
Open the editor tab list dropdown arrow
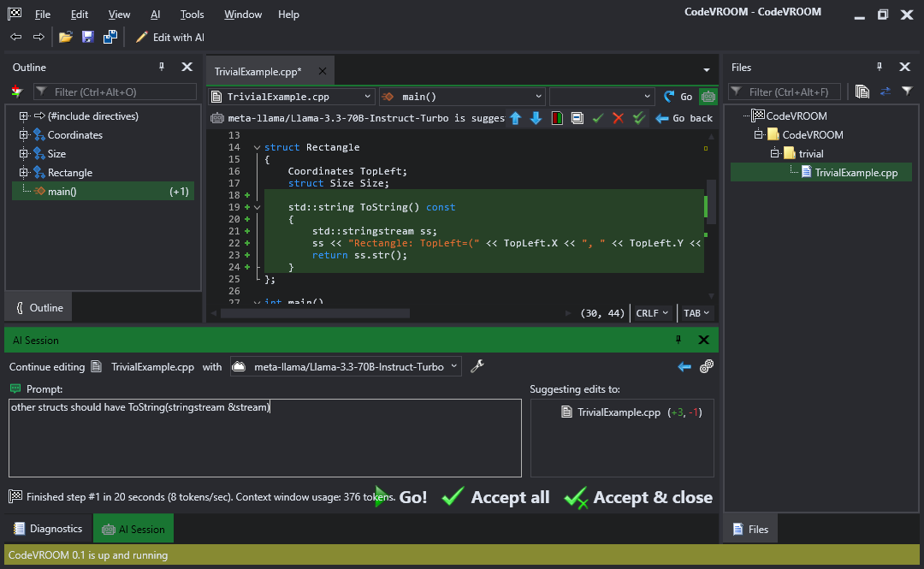click(707, 70)
